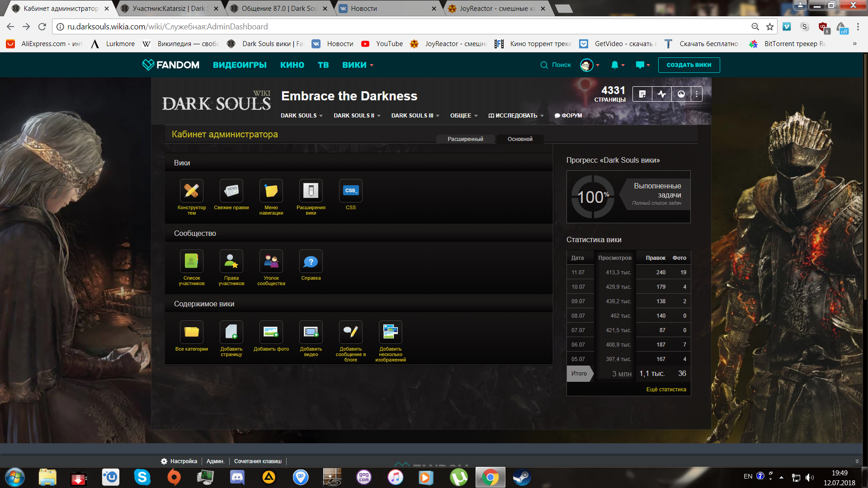Expand the DARK SOULS III navigation menu
This screenshot has width=868, height=488.
tap(415, 116)
